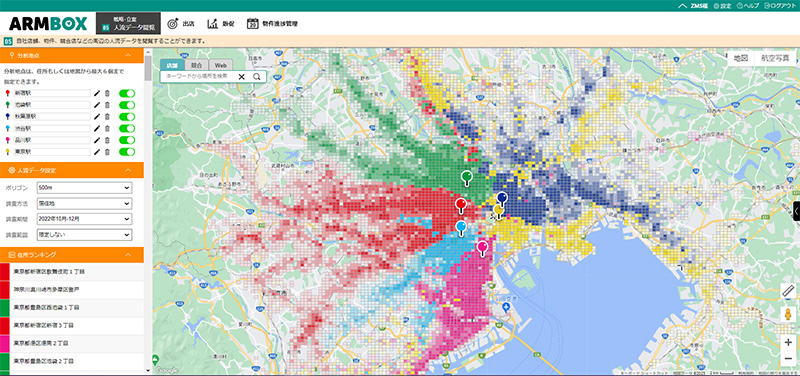Delete the 品川駅 point with trash icon

pos(107,140)
